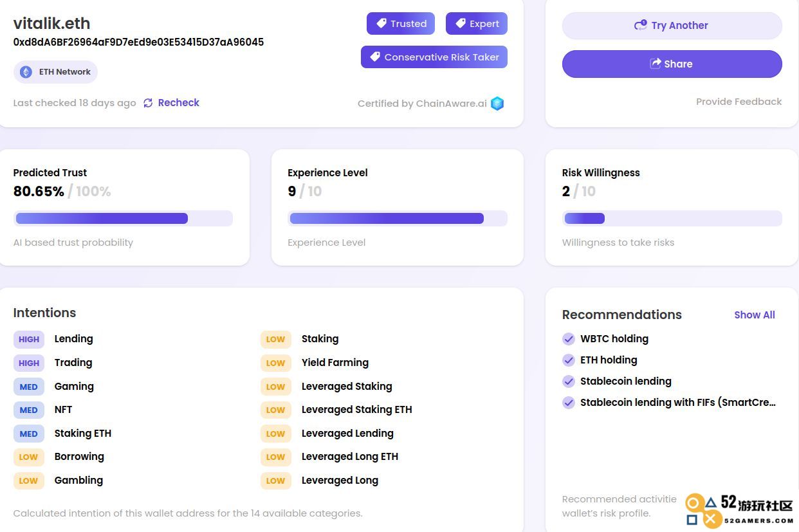Open the Provide Feedback link

(739, 102)
